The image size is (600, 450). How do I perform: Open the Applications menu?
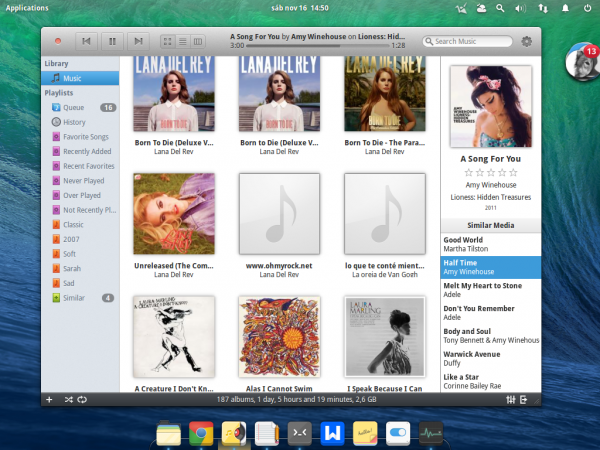coord(27,8)
